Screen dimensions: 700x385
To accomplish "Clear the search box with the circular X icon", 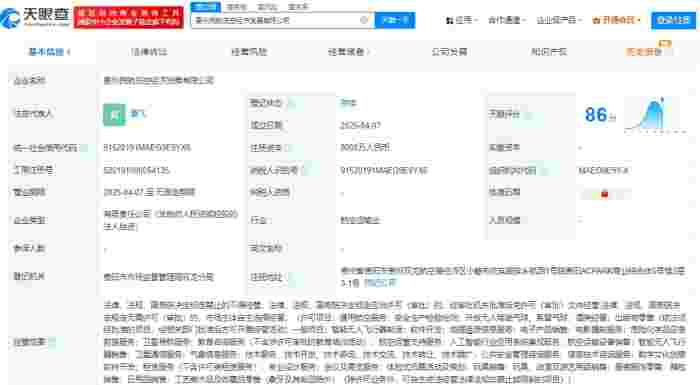I will pyautogui.click(x=364, y=20).
